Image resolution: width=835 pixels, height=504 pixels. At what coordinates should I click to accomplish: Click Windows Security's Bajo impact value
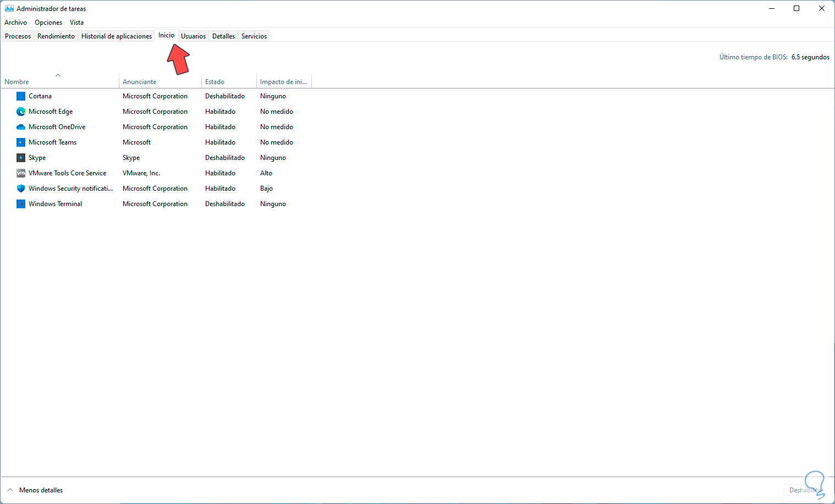coord(267,189)
